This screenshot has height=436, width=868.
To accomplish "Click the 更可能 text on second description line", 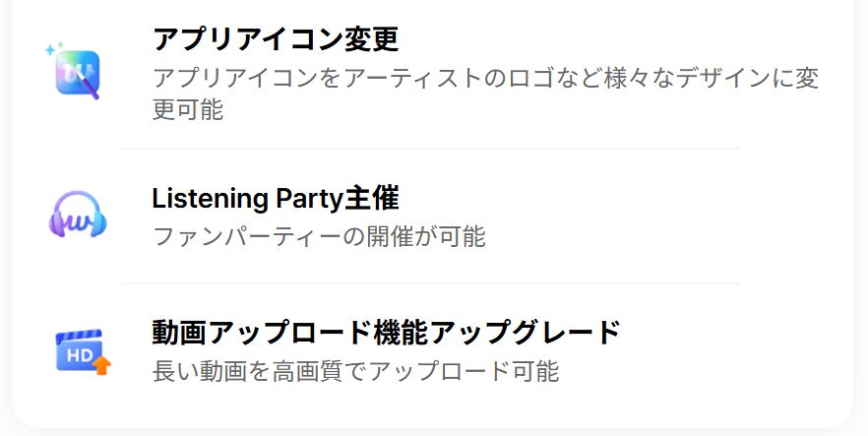I will click(x=188, y=109).
